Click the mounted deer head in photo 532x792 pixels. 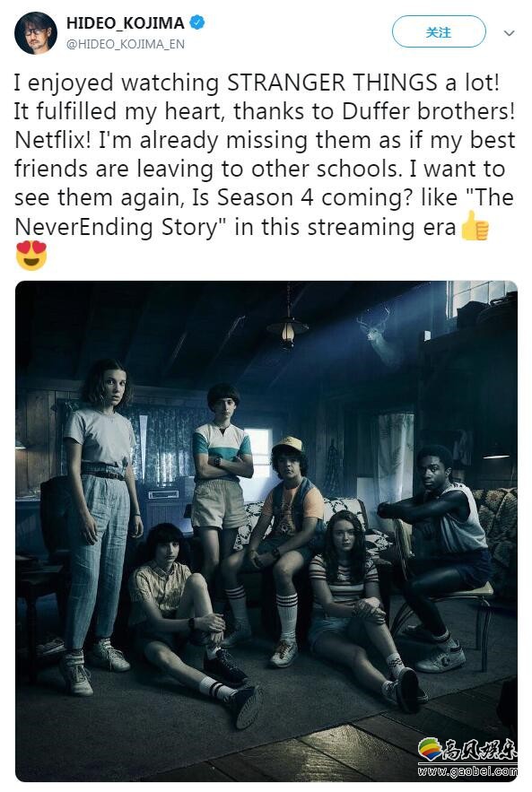click(379, 332)
